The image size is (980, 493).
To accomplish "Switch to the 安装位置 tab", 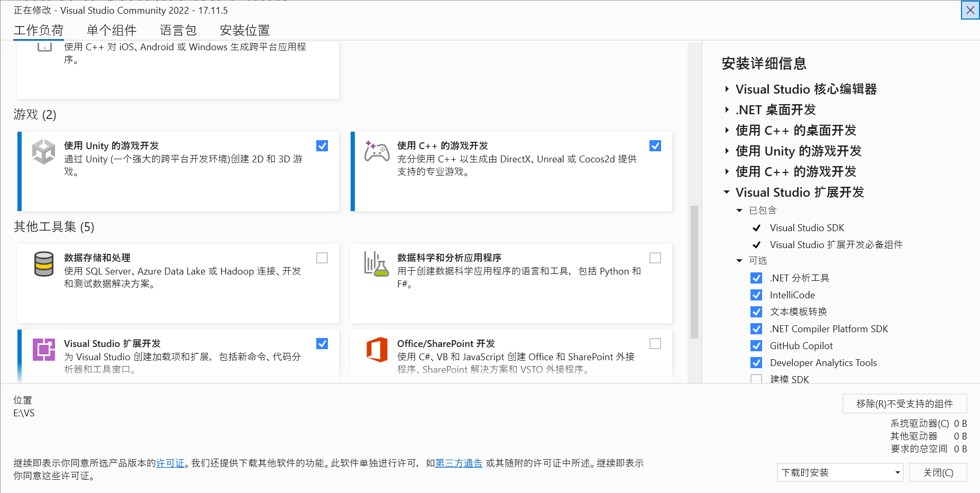I will point(245,30).
